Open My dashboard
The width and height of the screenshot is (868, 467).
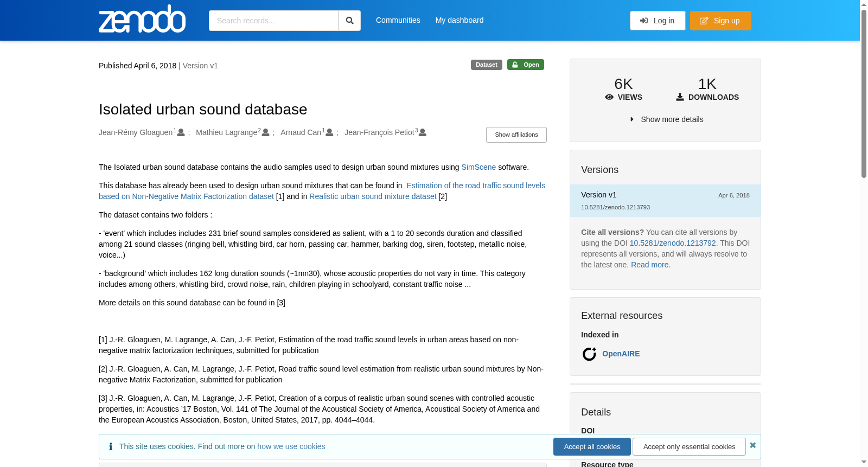(x=459, y=20)
